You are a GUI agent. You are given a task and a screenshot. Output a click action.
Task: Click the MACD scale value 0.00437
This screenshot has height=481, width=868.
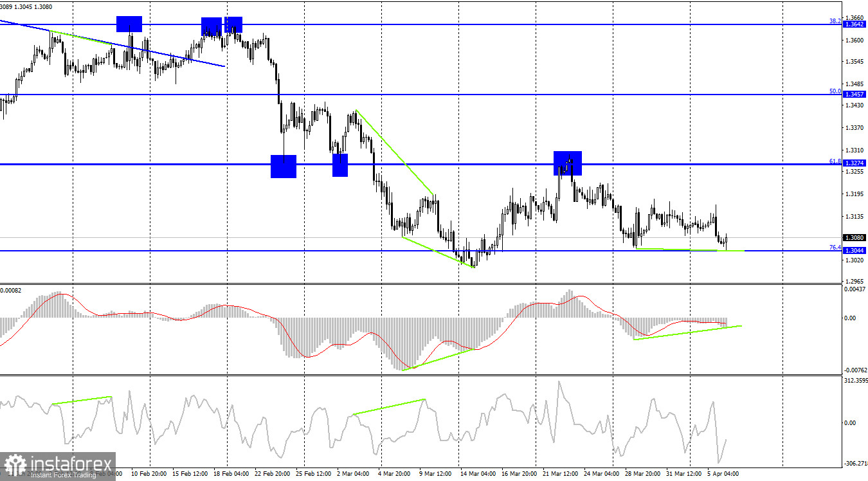click(855, 289)
